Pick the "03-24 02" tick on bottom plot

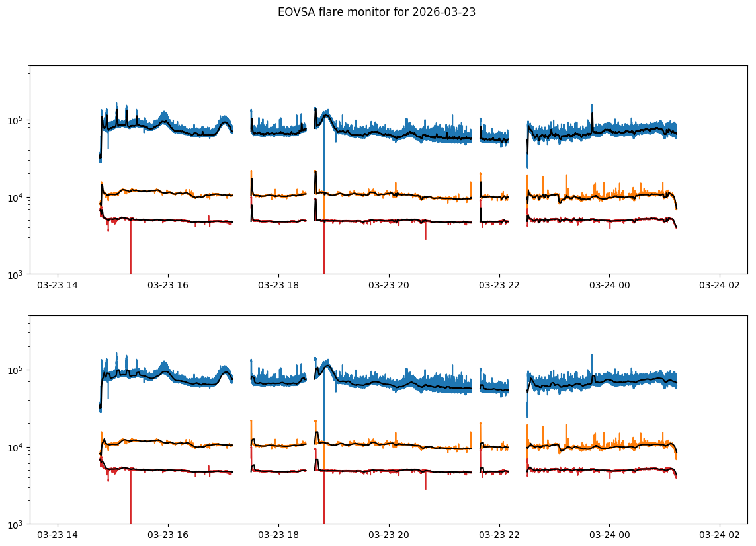pos(720,535)
